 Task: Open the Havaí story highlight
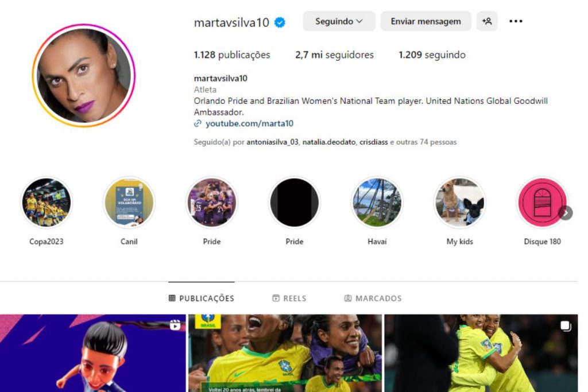coord(377,203)
